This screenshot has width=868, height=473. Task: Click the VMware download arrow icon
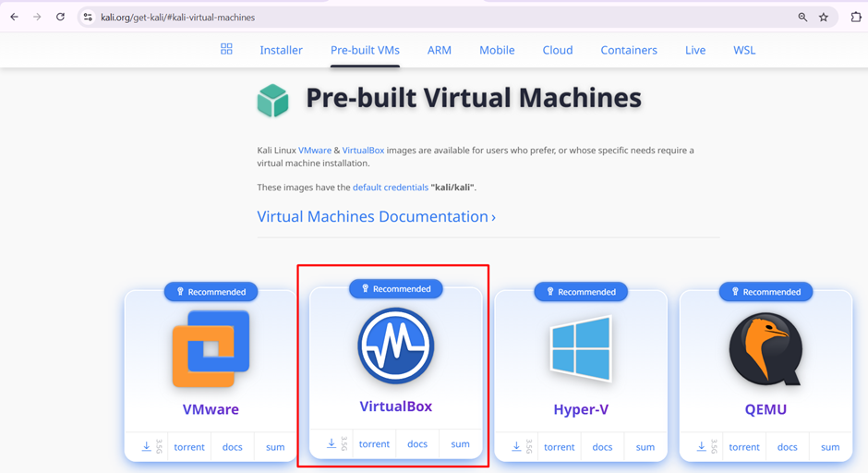(x=146, y=446)
